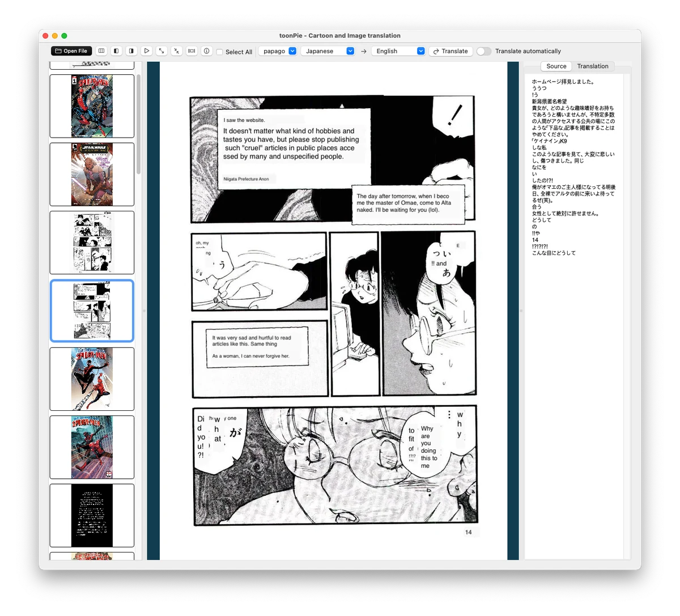The width and height of the screenshot is (680, 616).
Task: Click the 'Niigata Prefecture Anon' caption
Action: pos(246,179)
